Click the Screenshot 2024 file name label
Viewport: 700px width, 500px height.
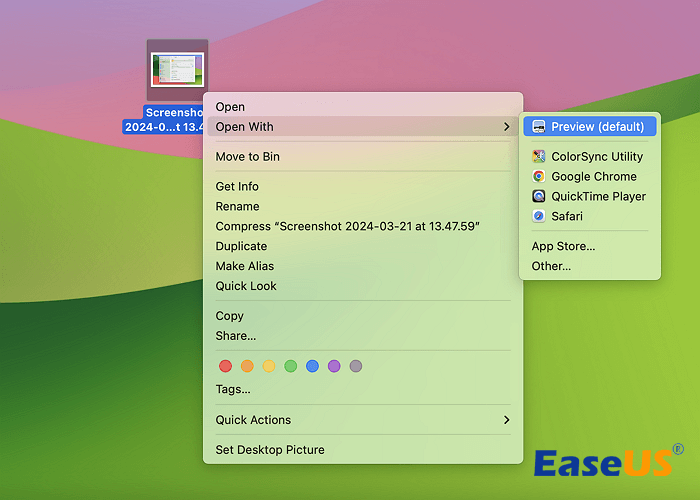coord(163,120)
